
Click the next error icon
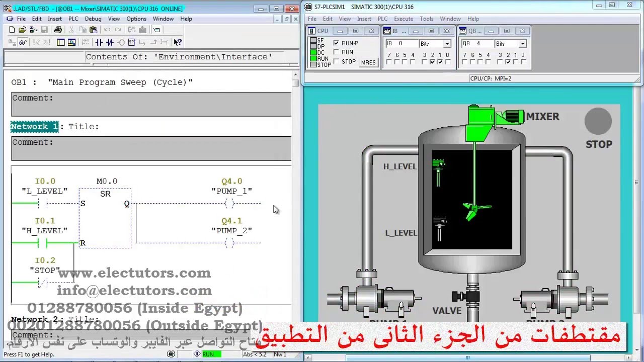point(47,43)
